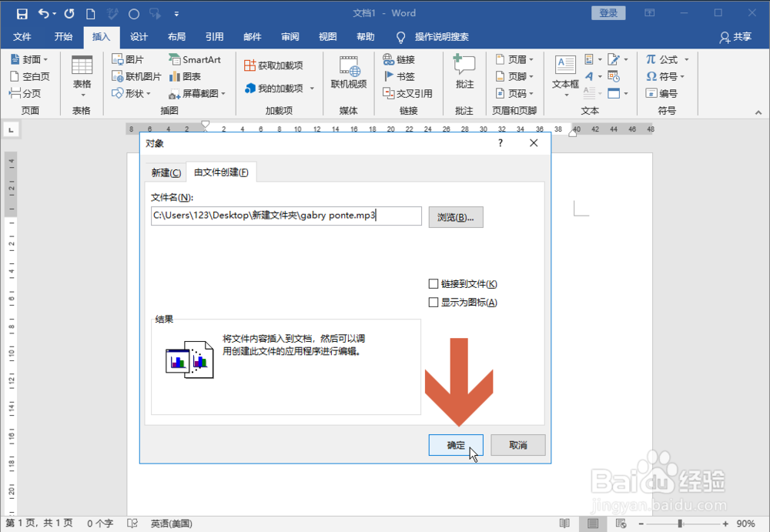Insert a blank page (空白页)
This screenshot has height=532, width=770.
[29, 76]
